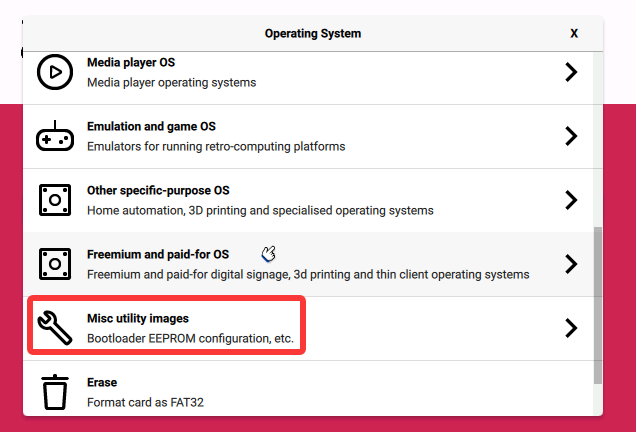Expand Misc utility images chevron
Image resolution: width=636 pixels, height=432 pixels.
pyautogui.click(x=571, y=328)
